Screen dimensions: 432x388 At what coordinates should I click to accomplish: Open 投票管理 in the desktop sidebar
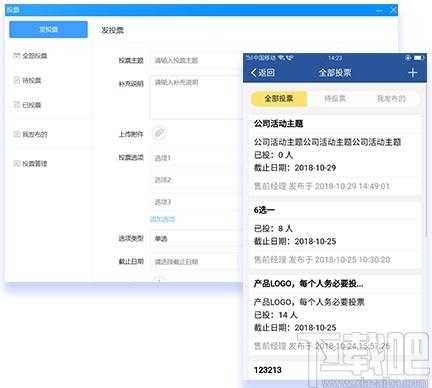[x=34, y=163]
